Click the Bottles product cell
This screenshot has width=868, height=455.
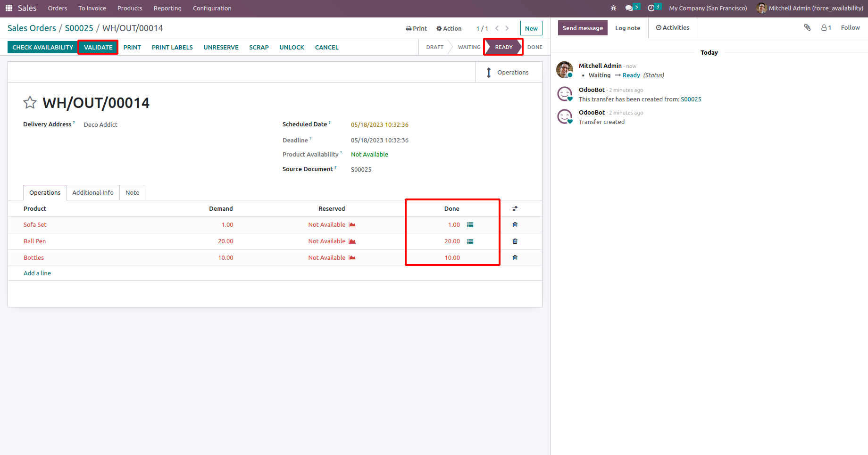coord(33,258)
